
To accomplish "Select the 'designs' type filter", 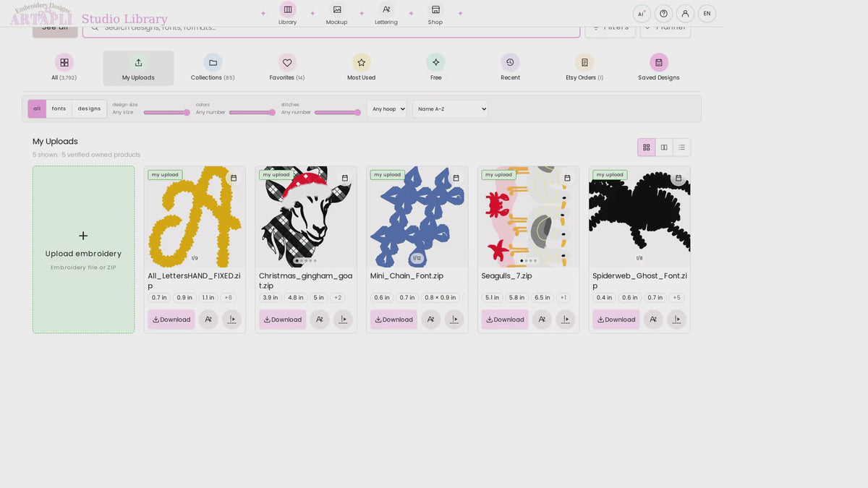I will 89,109.
